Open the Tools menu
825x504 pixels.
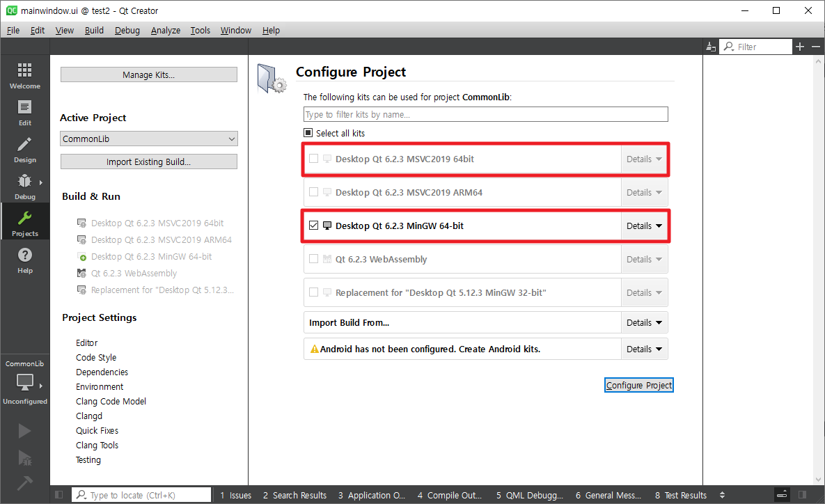200,31
